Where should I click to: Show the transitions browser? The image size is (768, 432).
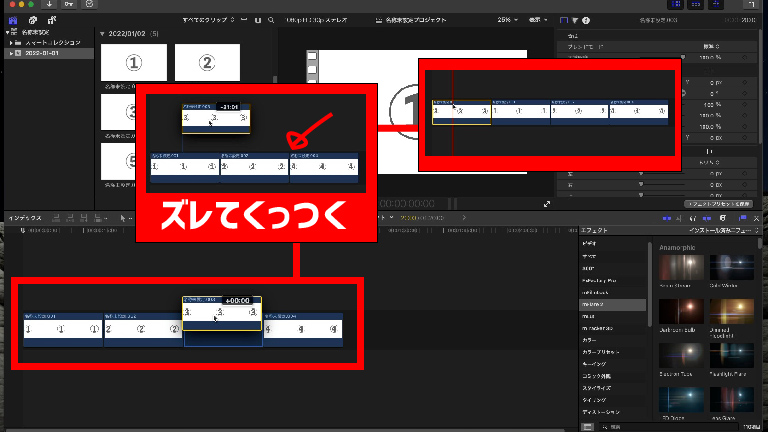point(756,218)
